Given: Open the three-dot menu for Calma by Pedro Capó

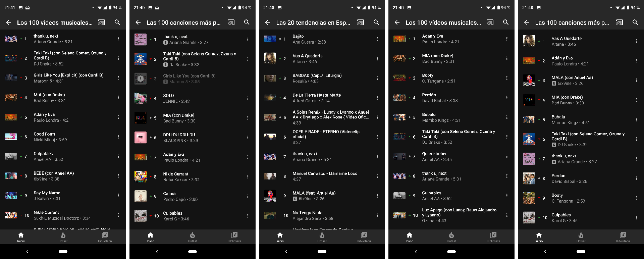Looking at the screenshot, I should (248, 196).
